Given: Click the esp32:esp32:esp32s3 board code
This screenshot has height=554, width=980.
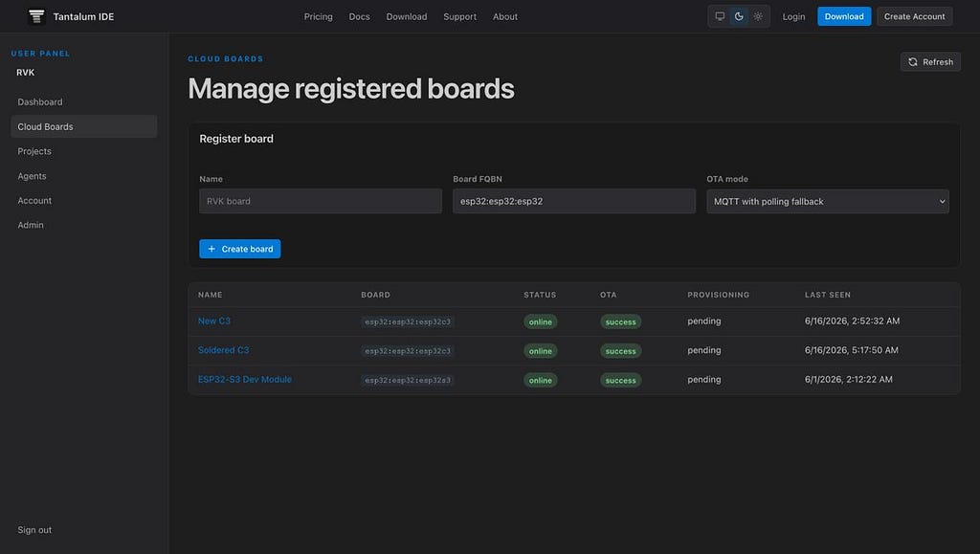Looking at the screenshot, I should tap(408, 380).
